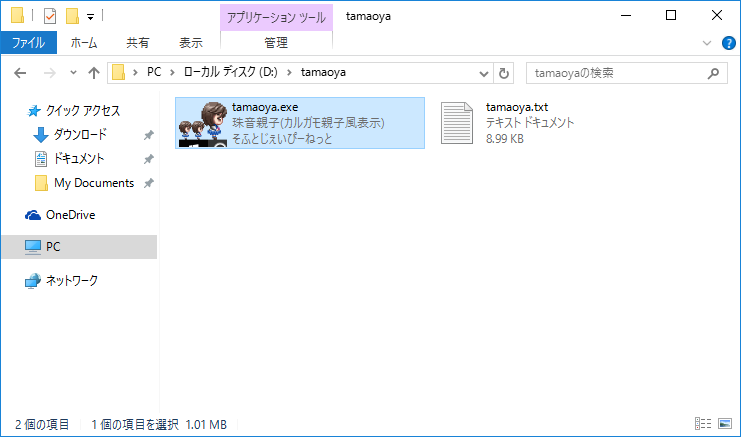Click the quick toolbar Properties checkmark icon
The width and height of the screenshot is (741, 437).
click(50, 17)
